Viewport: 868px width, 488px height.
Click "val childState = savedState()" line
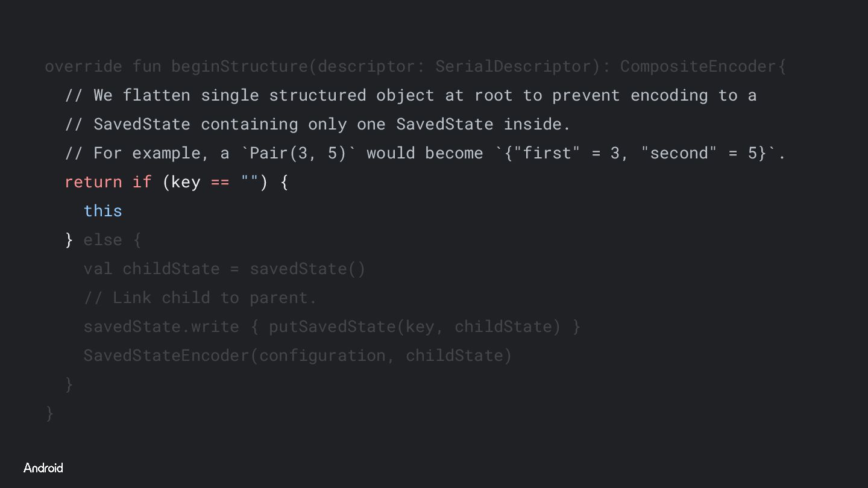coord(224,269)
